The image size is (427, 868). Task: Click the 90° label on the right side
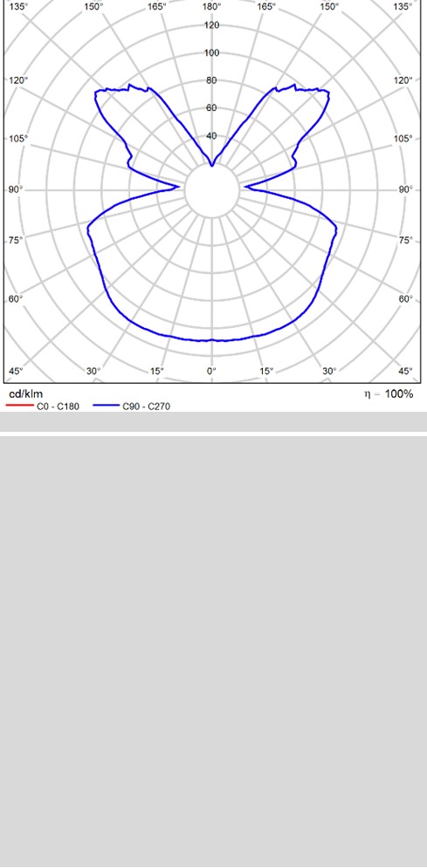coord(406,190)
